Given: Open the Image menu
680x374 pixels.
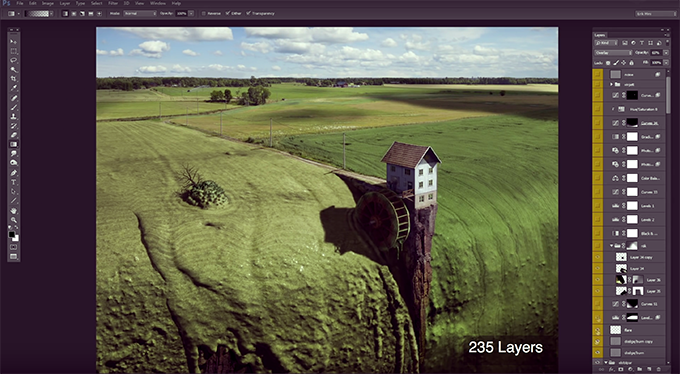Looking at the screenshot, I should pos(48,3).
